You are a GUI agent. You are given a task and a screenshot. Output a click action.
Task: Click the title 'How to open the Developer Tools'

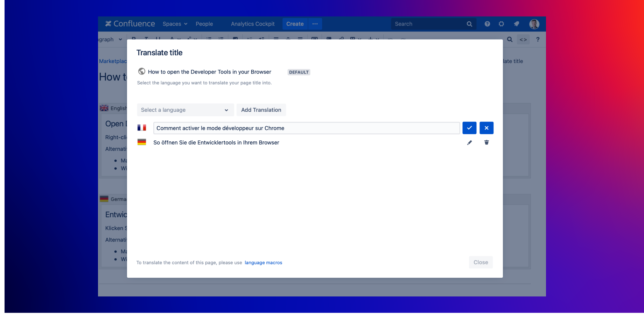point(210,72)
